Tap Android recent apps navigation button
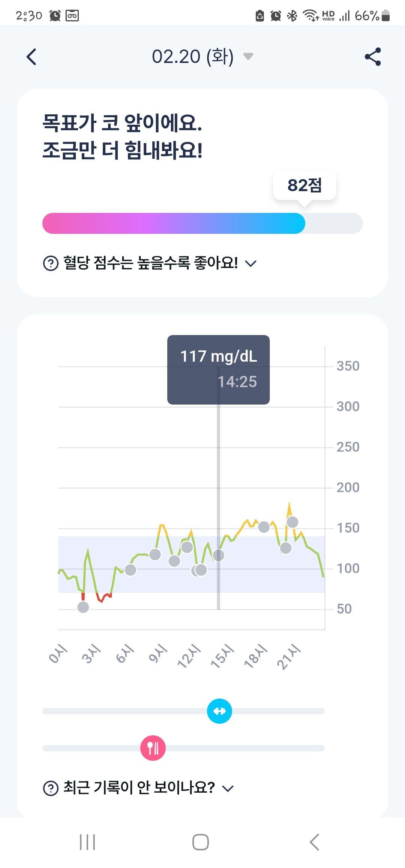The width and height of the screenshot is (405, 868). coord(87,842)
